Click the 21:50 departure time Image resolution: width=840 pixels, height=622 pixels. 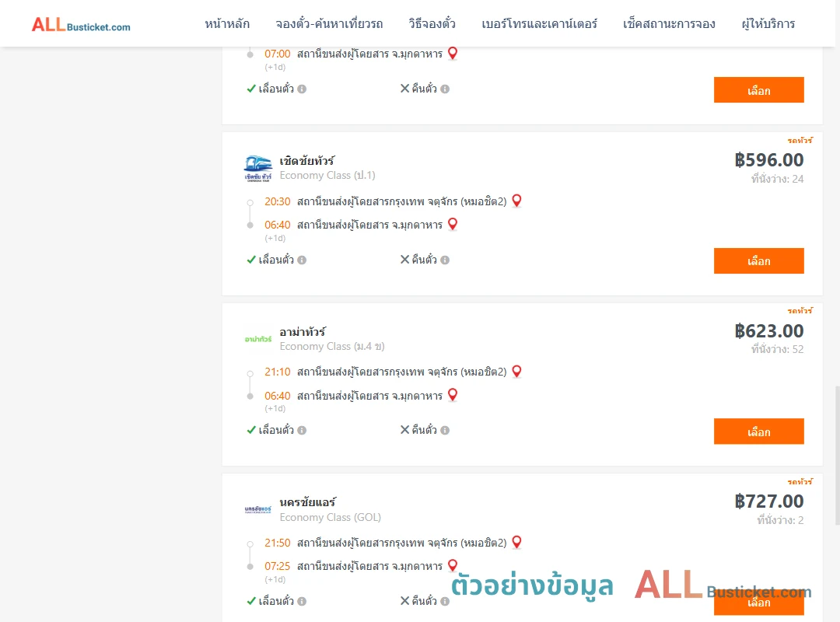(278, 543)
